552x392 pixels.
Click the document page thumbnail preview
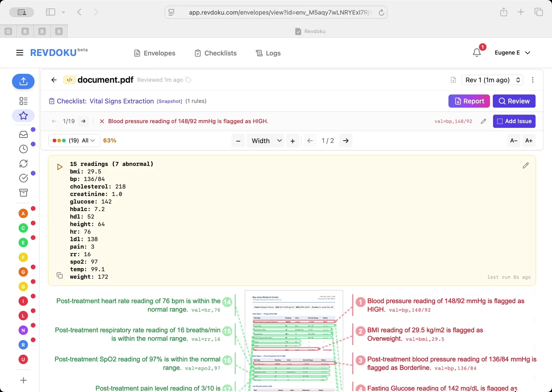pos(294,340)
